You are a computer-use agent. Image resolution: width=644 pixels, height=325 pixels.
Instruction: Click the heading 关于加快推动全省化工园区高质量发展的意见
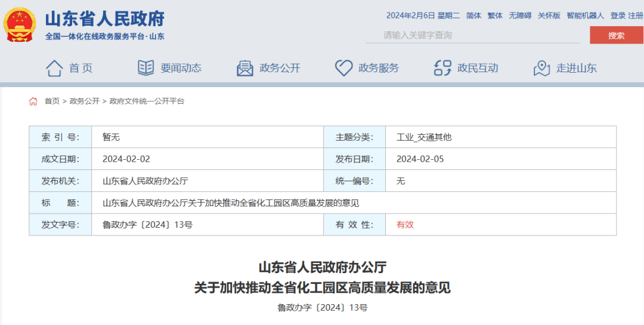click(323, 287)
